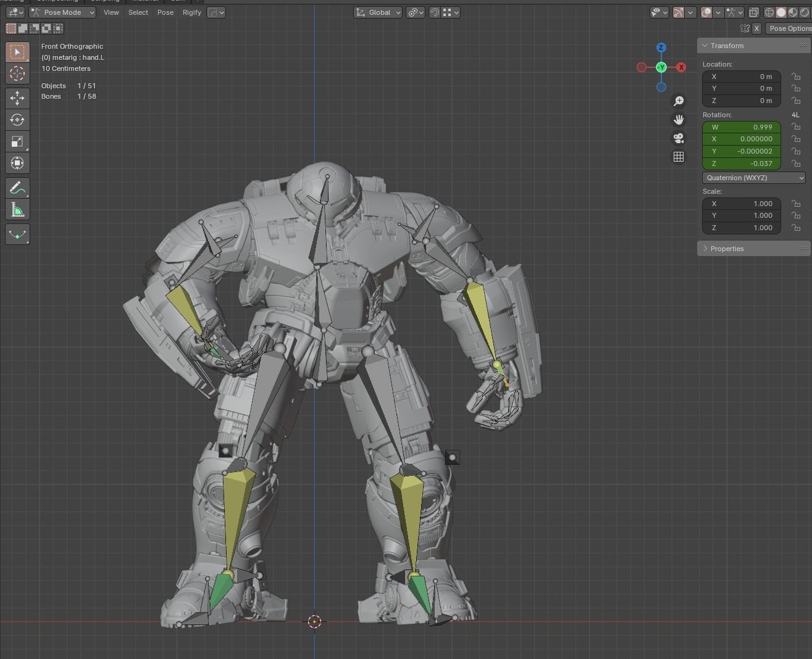The image size is (812, 659).
Task: Click the hand pan view icon
Action: [679, 120]
